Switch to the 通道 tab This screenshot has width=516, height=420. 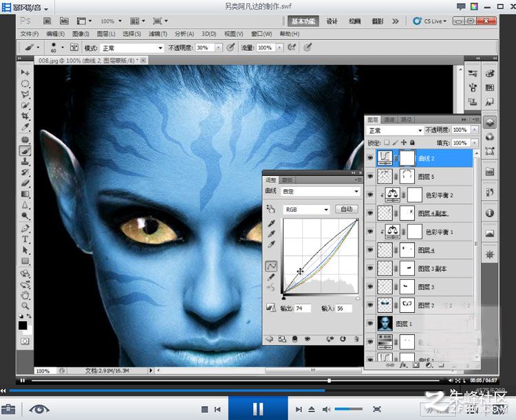(x=389, y=120)
